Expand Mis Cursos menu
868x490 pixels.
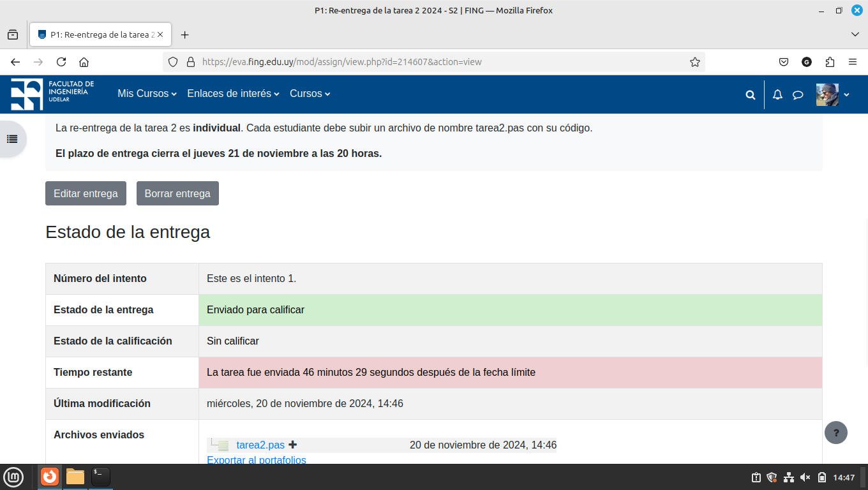(x=147, y=94)
